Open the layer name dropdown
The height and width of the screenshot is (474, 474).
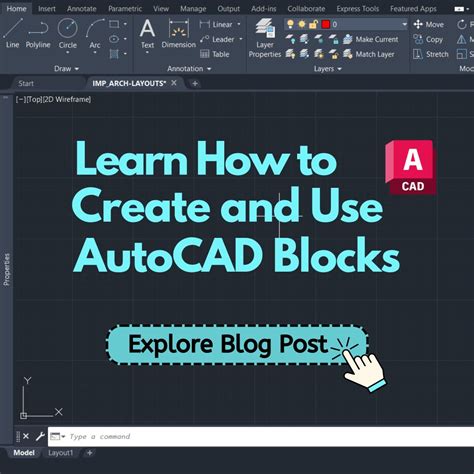click(404, 24)
